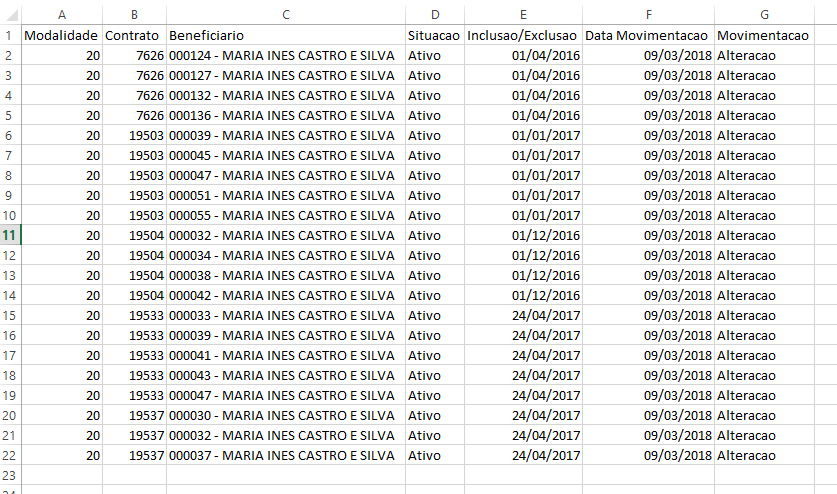Select column A header
Image resolution: width=837 pixels, height=494 pixels.
click(62, 14)
